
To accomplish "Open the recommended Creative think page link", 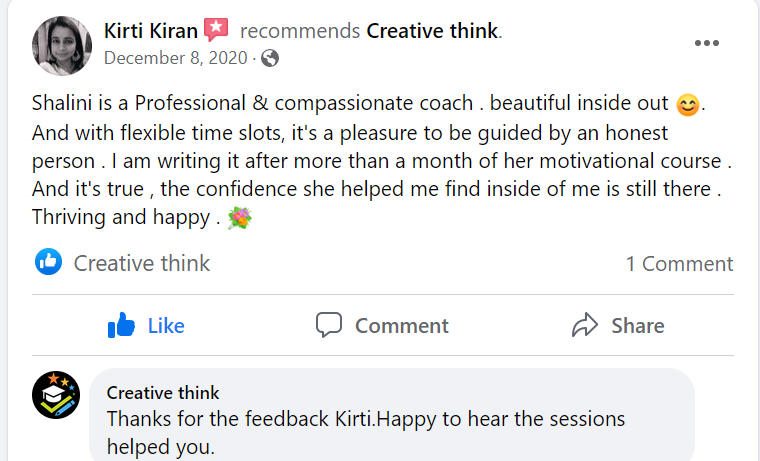I will coord(432,31).
